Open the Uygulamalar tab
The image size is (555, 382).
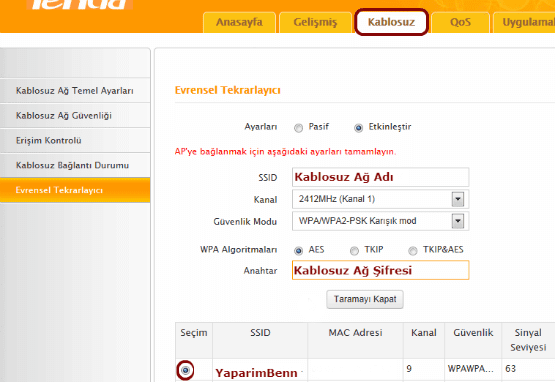(x=525, y=22)
